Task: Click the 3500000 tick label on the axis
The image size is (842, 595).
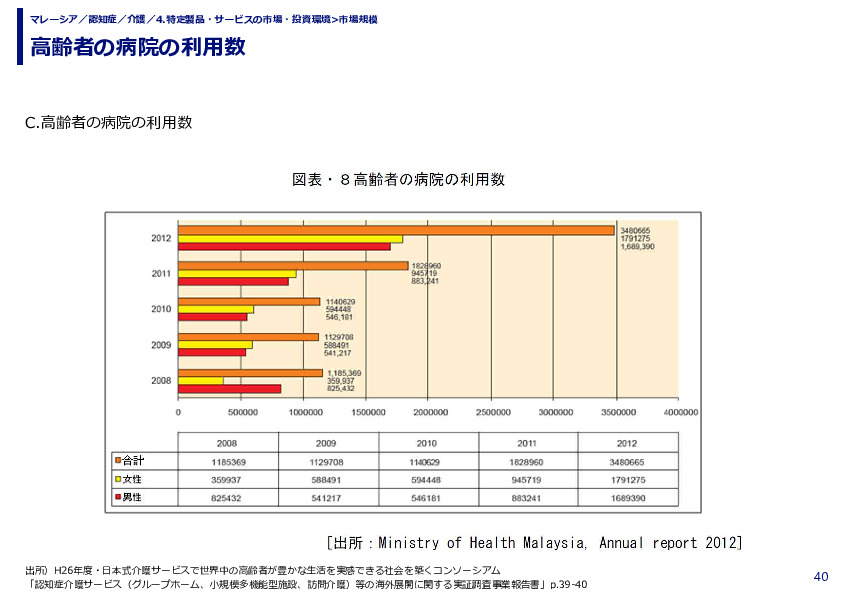Action: (619, 412)
